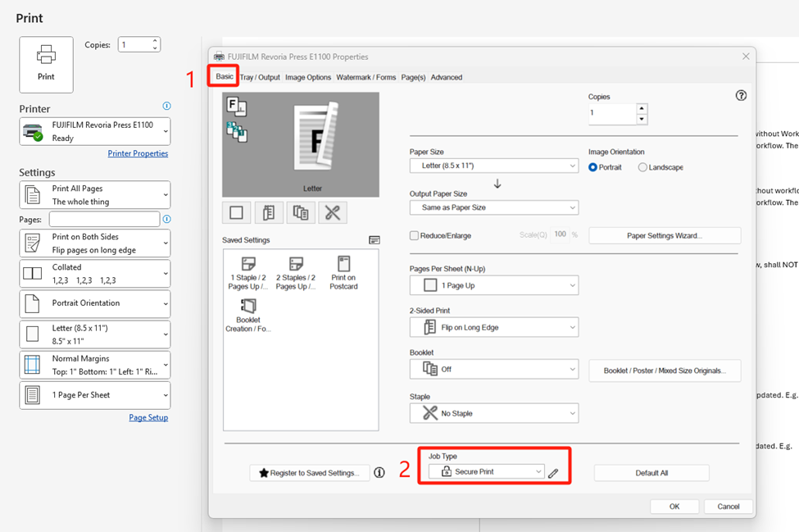Open the Paper Settings Wizard
The height and width of the screenshot is (532, 799).
pos(665,235)
